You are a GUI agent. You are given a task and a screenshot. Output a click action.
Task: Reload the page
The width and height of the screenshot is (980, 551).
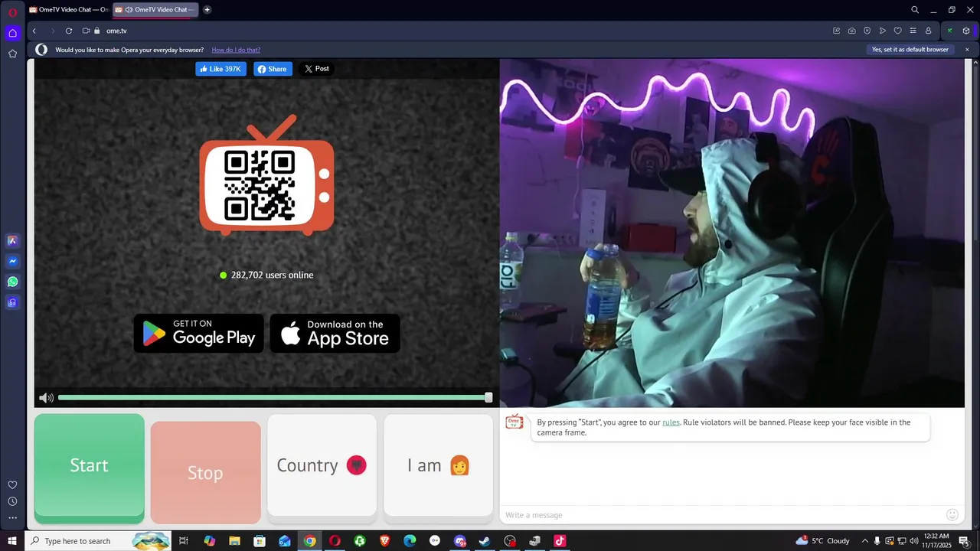pos(69,31)
